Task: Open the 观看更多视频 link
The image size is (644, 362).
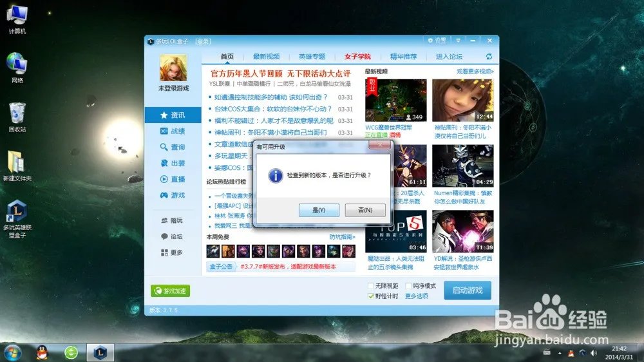Action: tap(475, 71)
